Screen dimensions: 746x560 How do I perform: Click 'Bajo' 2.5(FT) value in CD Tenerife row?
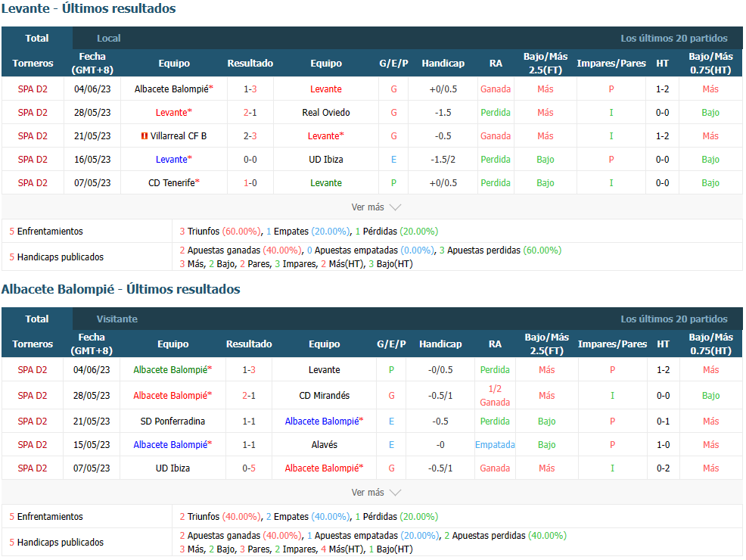[x=546, y=182]
